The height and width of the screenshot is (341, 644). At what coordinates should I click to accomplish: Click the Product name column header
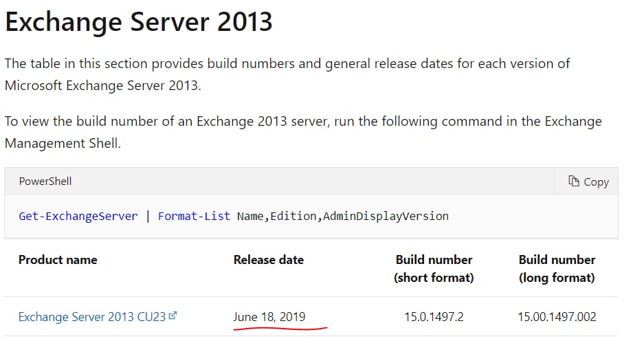[x=58, y=260]
